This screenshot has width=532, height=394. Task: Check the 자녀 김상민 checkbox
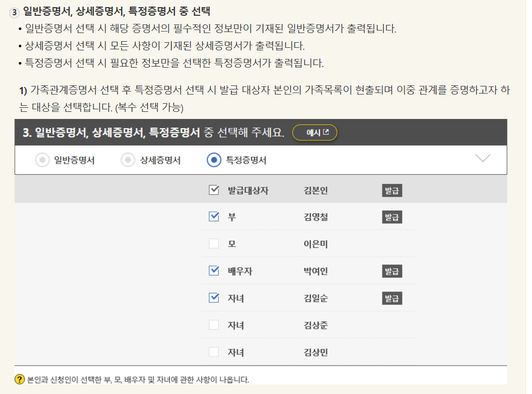(x=214, y=352)
